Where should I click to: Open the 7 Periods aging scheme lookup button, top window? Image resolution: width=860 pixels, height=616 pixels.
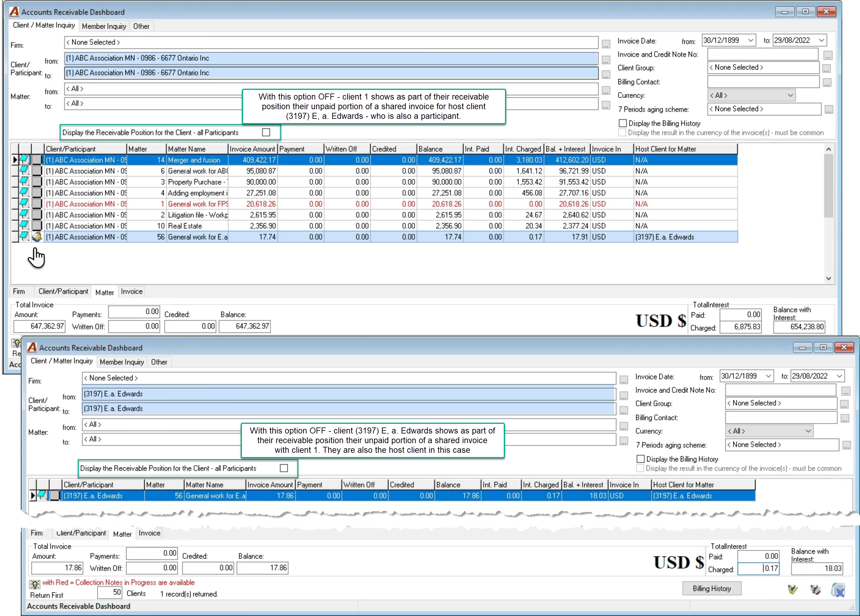pyautogui.click(x=829, y=110)
